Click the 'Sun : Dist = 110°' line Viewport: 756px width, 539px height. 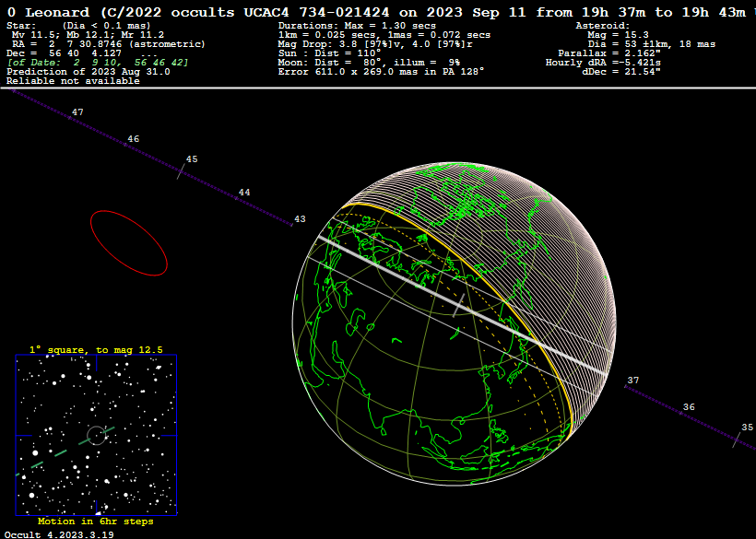[x=329, y=53]
